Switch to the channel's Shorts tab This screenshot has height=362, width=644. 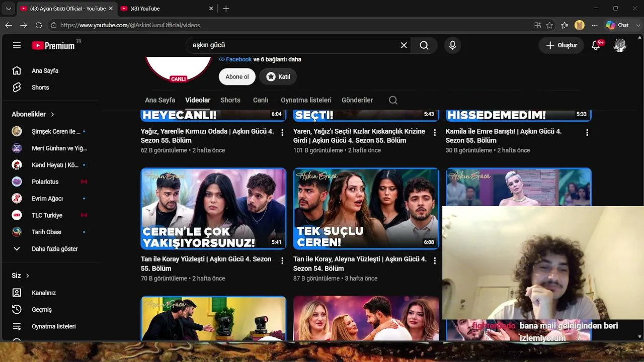(230, 100)
